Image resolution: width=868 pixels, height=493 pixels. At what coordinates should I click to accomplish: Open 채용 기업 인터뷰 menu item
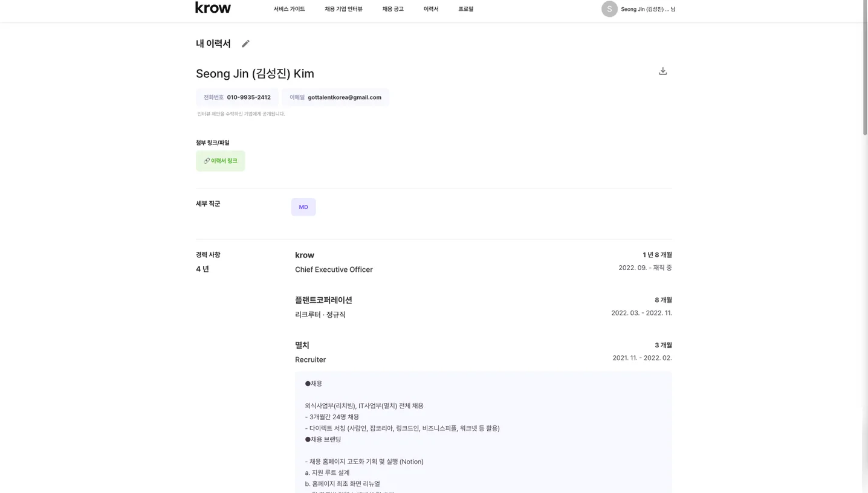[x=343, y=9]
